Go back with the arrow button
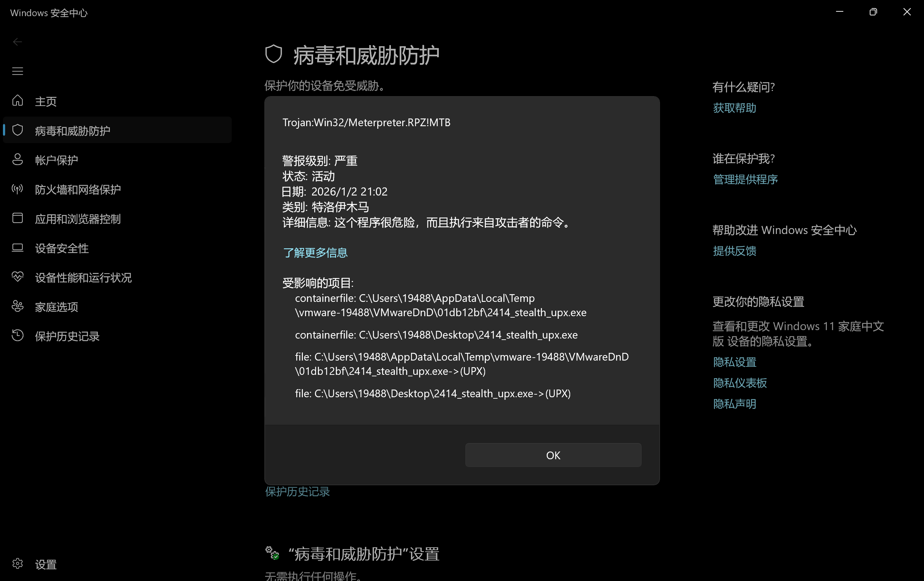 click(18, 42)
